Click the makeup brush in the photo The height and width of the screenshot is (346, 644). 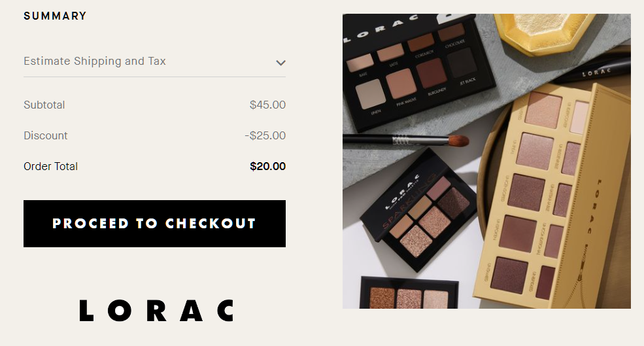[406, 141]
